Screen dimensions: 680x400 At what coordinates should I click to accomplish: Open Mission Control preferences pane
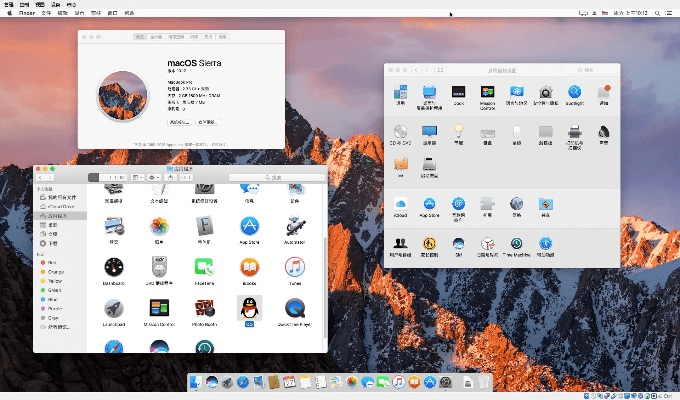point(488,92)
